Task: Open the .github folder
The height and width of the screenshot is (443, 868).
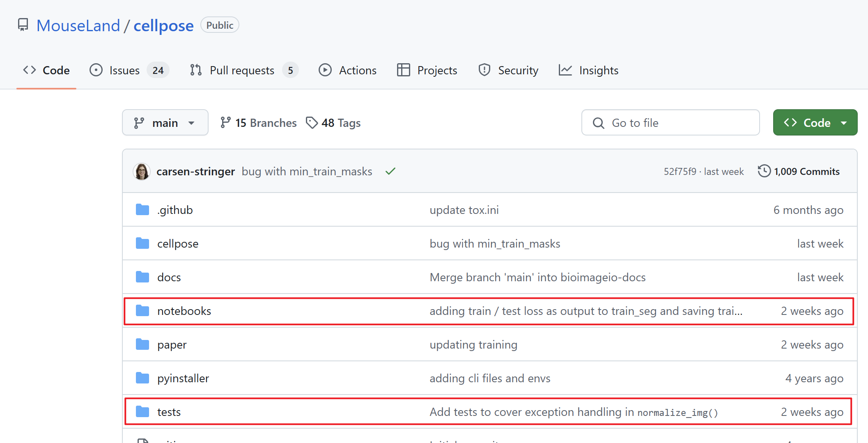Action: (x=175, y=210)
